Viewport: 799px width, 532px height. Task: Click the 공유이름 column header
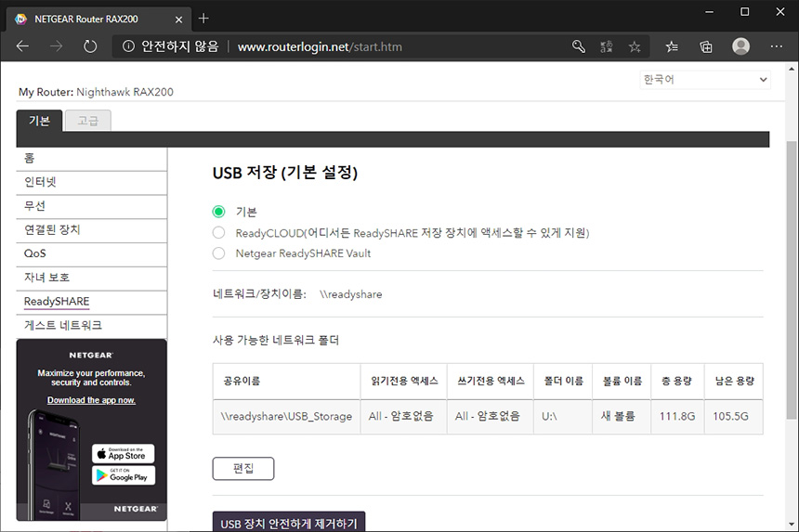click(x=286, y=382)
